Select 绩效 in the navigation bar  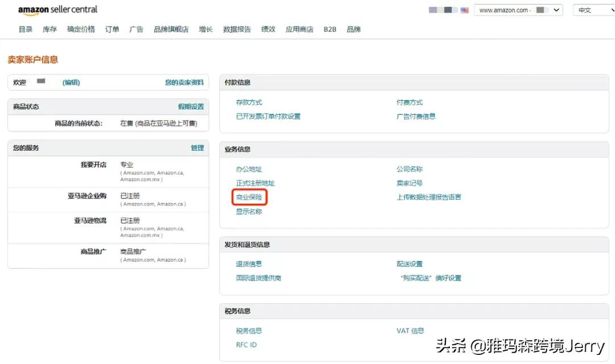point(268,29)
